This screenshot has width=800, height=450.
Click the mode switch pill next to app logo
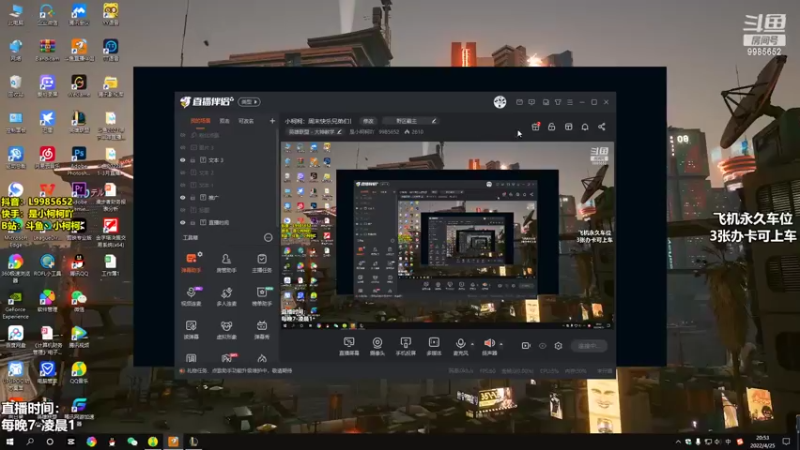[x=249, y=102]
